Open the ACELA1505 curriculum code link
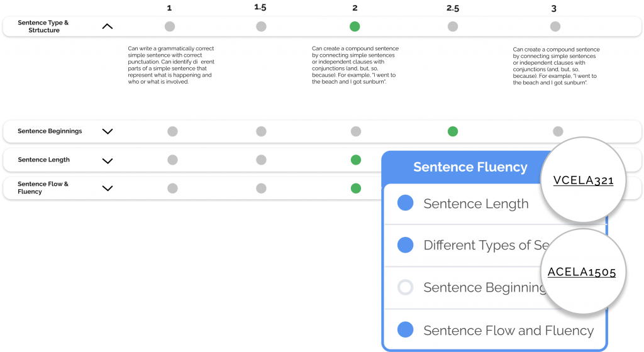This screenshot has height=352, width=644. pos(582,272)
